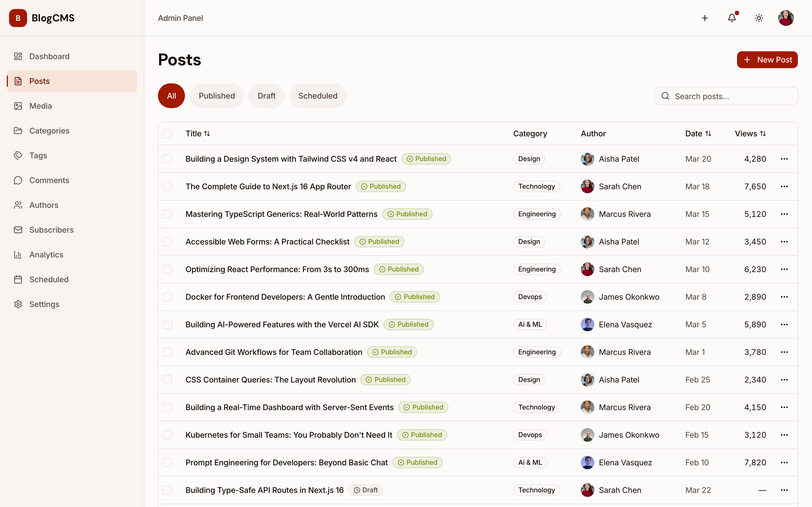Click the New Post button
This screenshot has height=507, width=812.
tap(767, 59)
